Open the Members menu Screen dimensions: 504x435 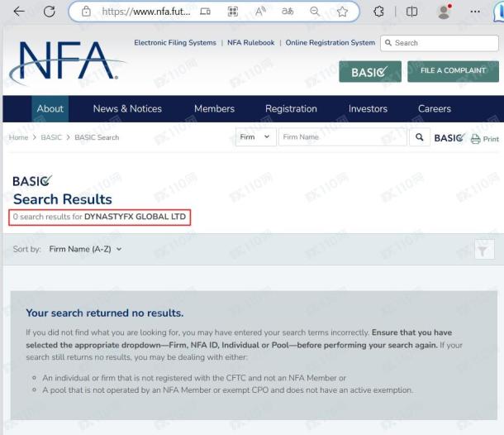click(214, 108)
